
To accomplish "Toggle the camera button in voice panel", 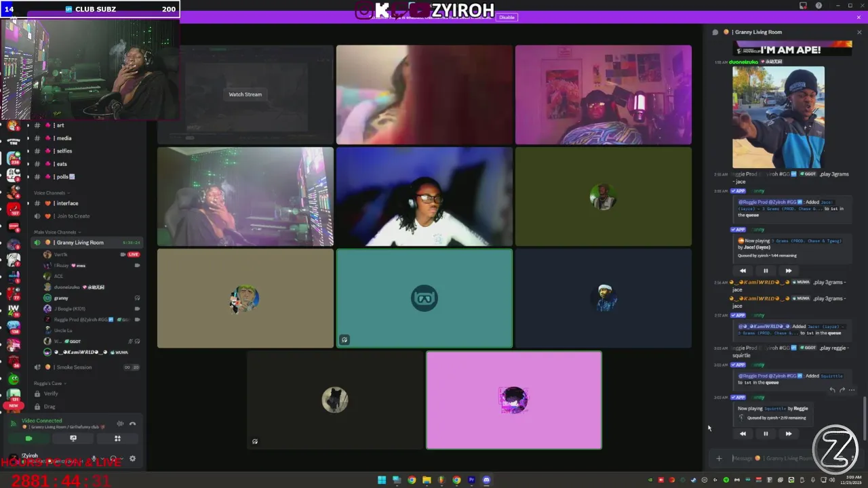I will click(28, 439).
